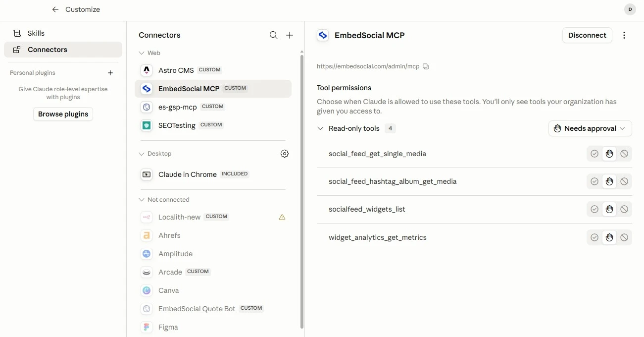The height and width of the screenshot is (337, 644).
Task: Set widget_analytics_get_metrics to needs approval
Action: pyautogui.click(x=609, y=237)
